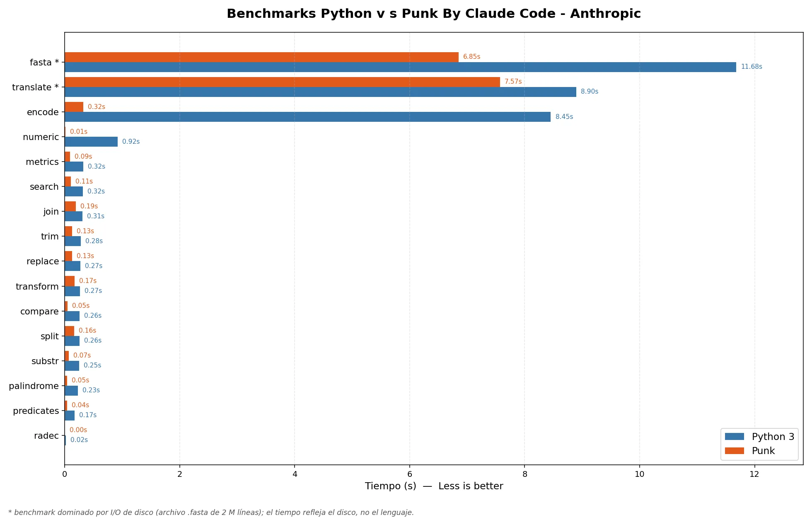Click the 'translate *' axis label

tap(36, 87)
